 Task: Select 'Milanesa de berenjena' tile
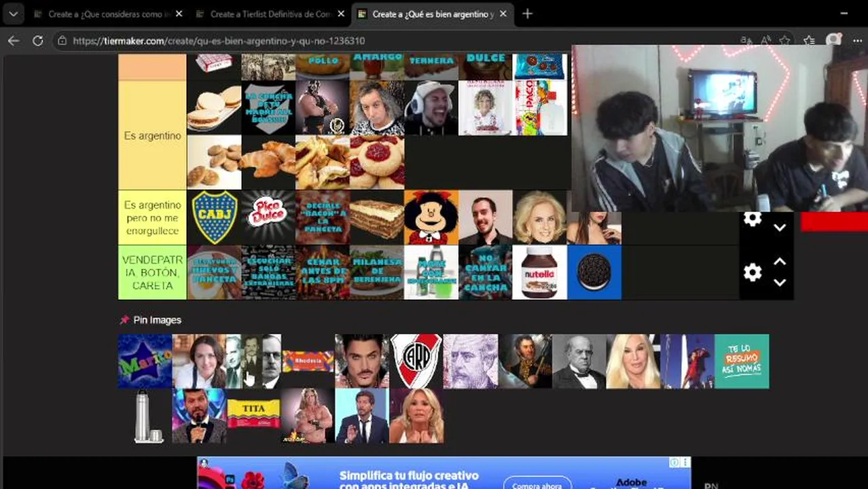pyautogui.click(x=377, y=272)
